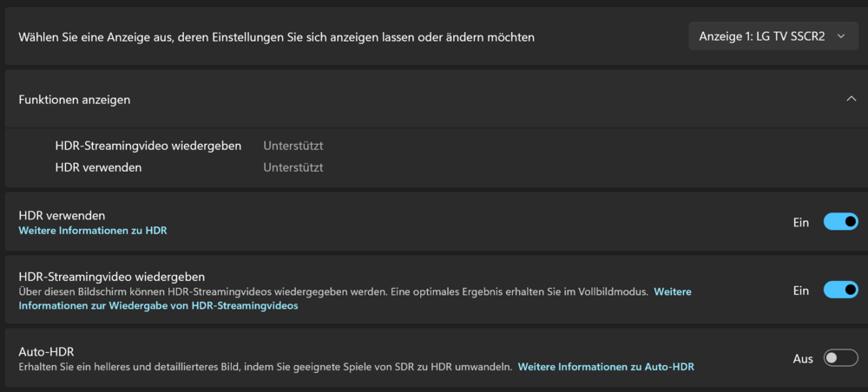The image size is (868, 392).
Task: Click Unterstützt status beside HDR verwenden
Action: (x=293, y=167)
